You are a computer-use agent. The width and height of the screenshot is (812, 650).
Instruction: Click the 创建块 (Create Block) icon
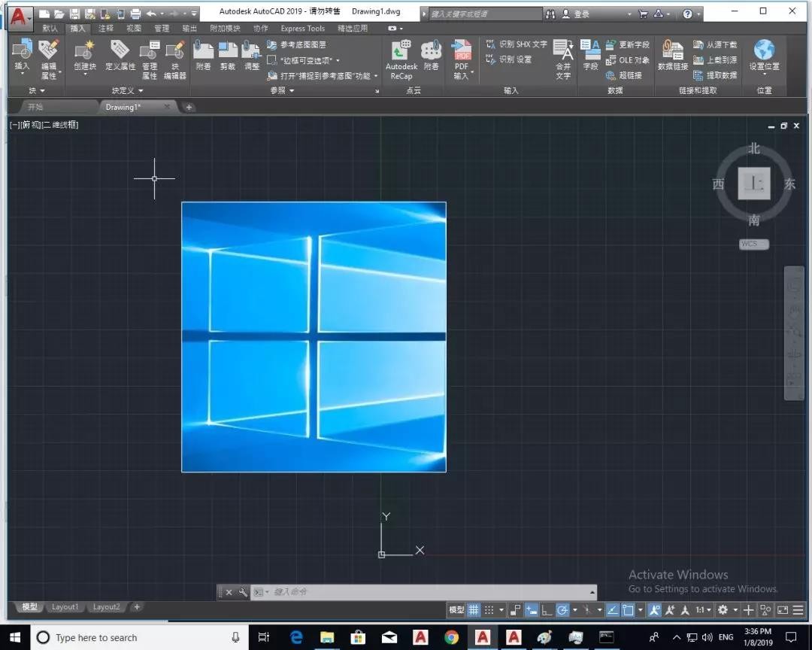84,56
